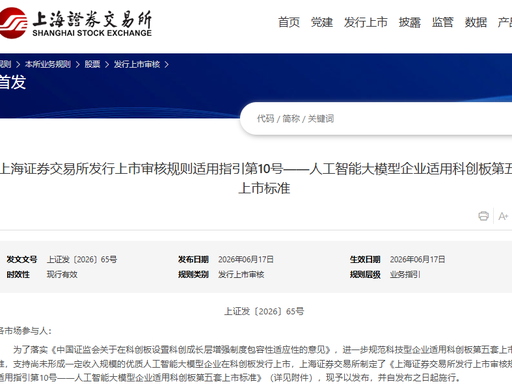Screen dimensions: 512x384
Task: Click the search box 代码 / 简称 / 关键词
Action: 377,119
